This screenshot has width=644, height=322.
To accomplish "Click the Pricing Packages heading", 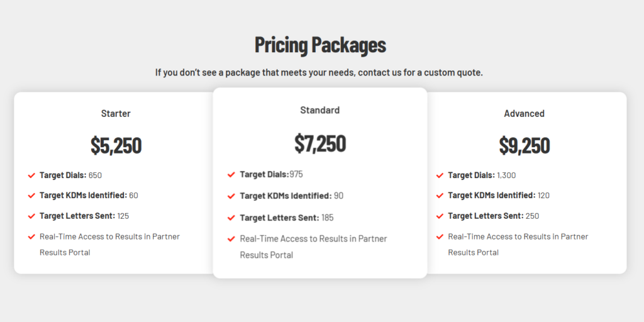I will click(x=320, y=45).
